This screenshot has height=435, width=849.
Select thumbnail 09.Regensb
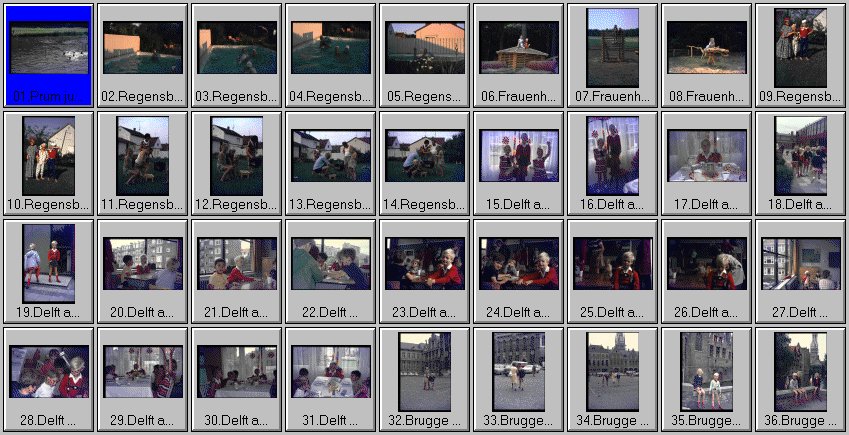click(801, 48)
